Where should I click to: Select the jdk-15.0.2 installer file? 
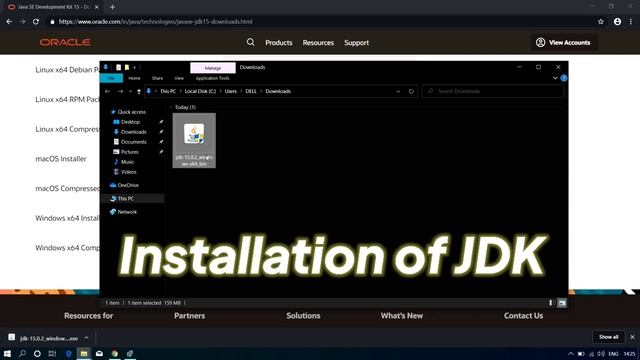tap(194, 140)
